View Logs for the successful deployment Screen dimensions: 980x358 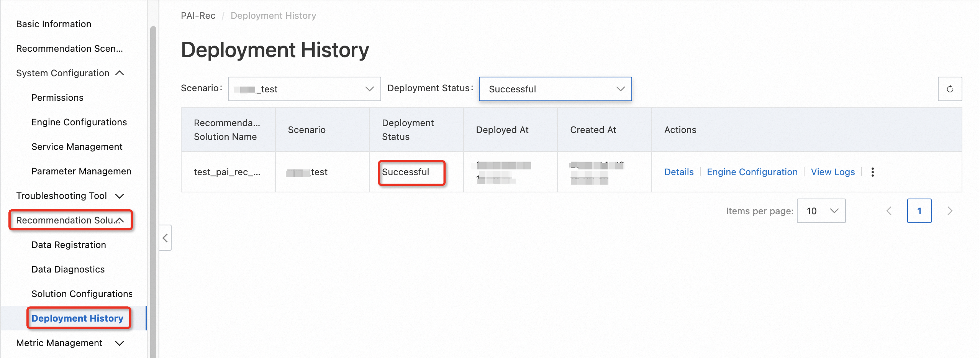(833, 172)
